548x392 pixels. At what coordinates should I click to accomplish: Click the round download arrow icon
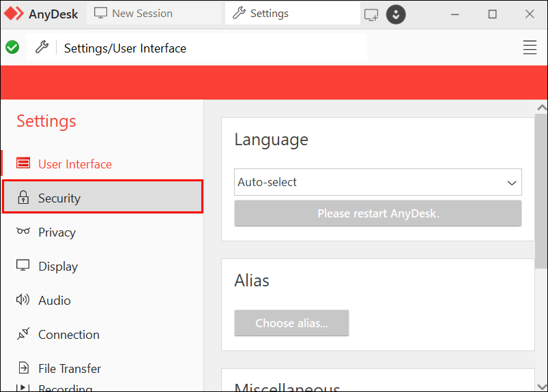tap(396, 14)
